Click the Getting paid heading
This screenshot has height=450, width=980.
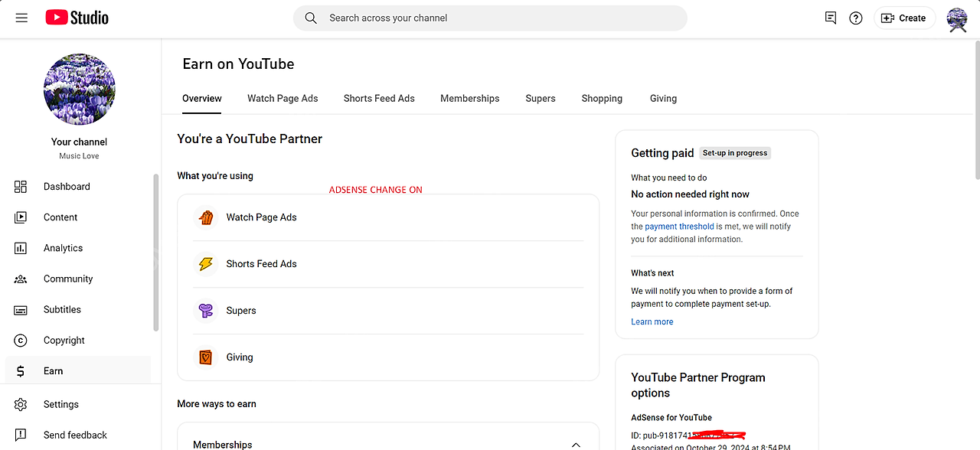pyautogui.click(x=662, y=153)
